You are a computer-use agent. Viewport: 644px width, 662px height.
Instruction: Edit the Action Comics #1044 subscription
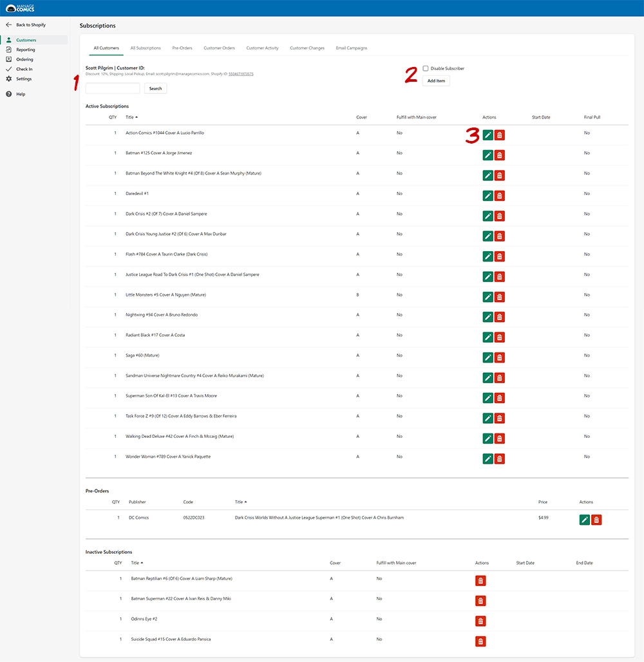(488, 135)
